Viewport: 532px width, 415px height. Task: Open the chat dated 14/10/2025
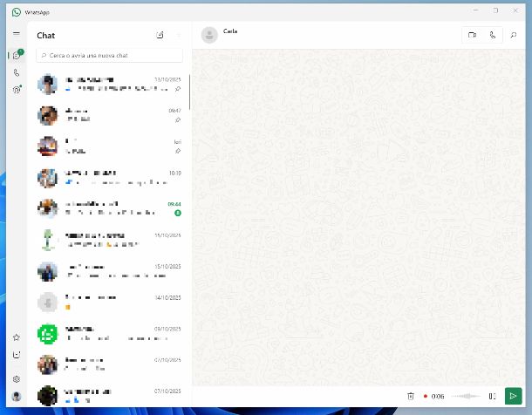(109, 303)
